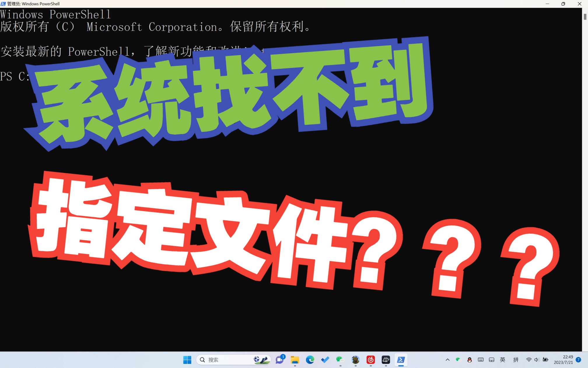
Task: Click the battery status tray icon
Action: 545,360
